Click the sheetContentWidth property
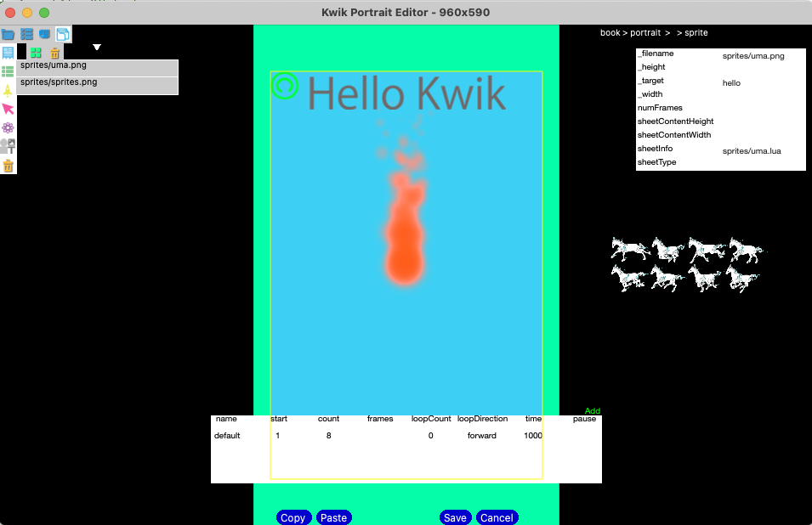Viewport: 812px width, 525px height. pos(674,134)
